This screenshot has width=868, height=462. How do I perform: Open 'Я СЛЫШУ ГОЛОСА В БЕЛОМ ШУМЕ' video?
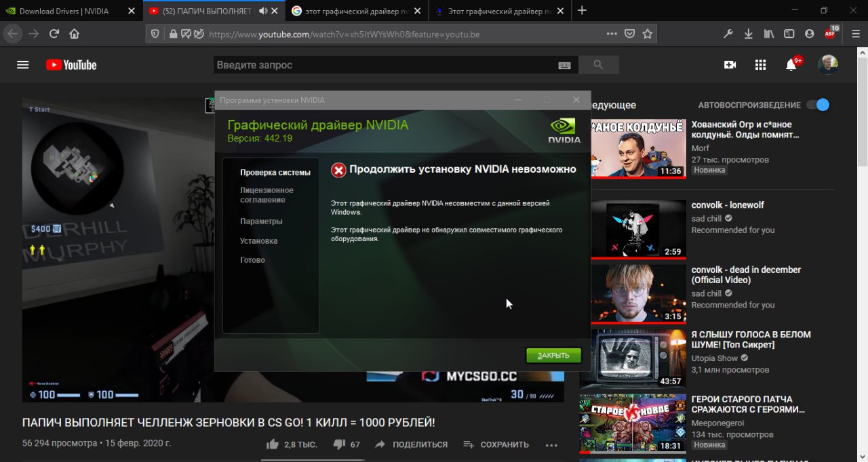coord(751,339)
